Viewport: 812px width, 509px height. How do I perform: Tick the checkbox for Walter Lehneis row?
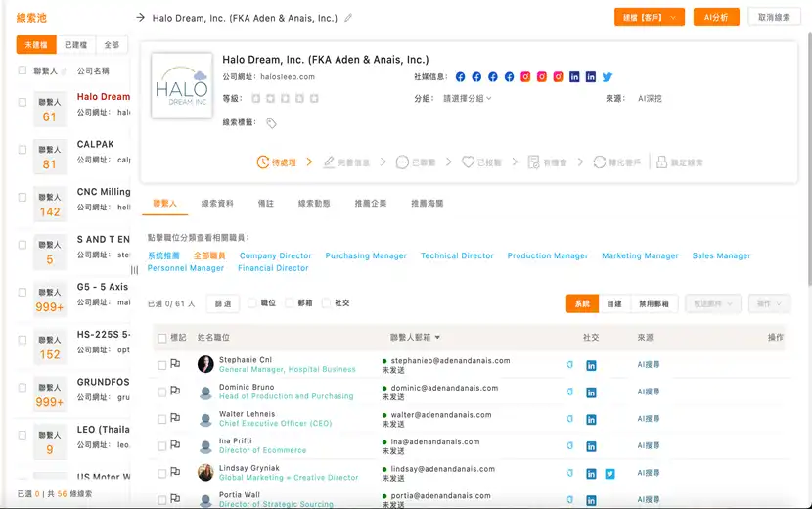[162, 419]
